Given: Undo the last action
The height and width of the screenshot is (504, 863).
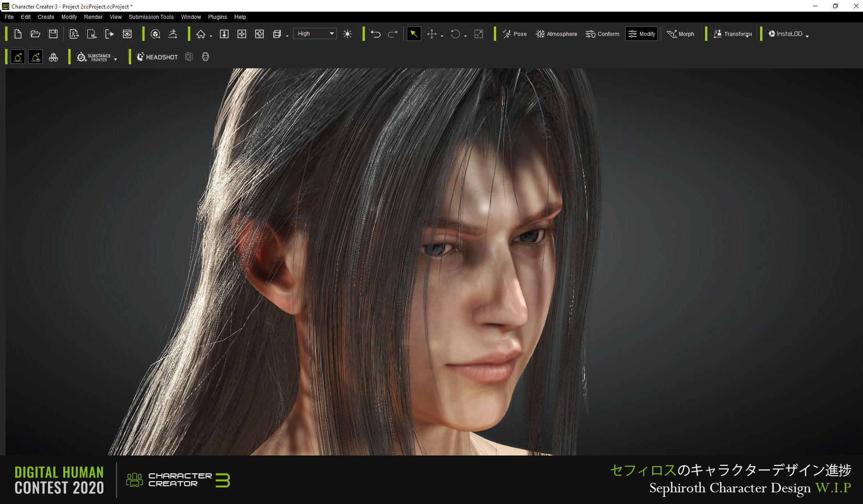Looking at the screenshot, I should 375,34.
